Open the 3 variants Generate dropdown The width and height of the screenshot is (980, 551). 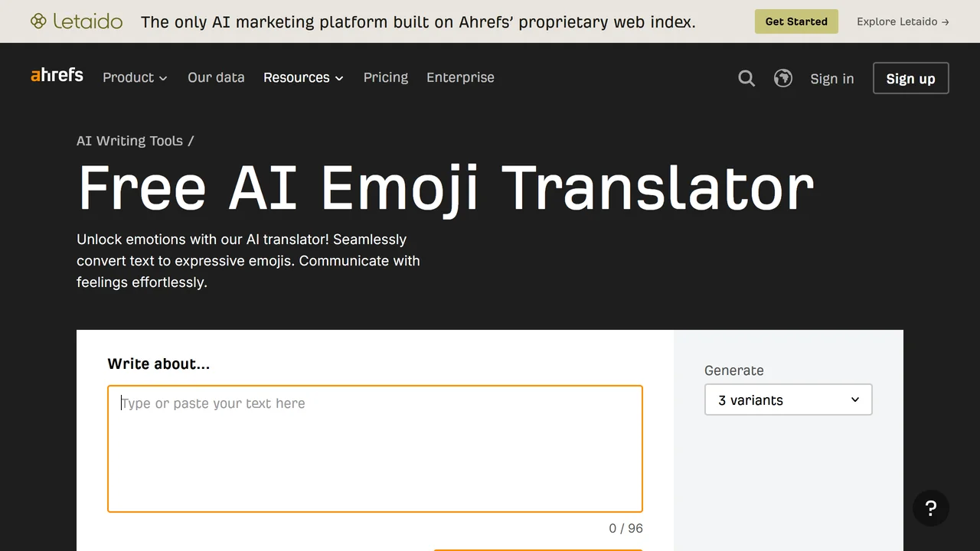coord(789,399)
